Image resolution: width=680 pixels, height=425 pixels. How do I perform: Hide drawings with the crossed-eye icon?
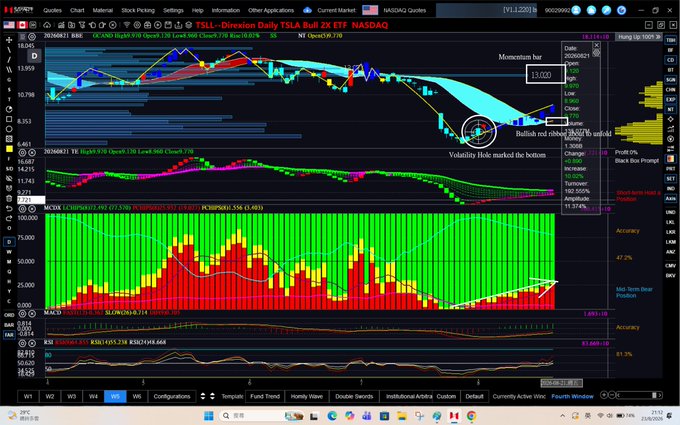click(x=9, y=179)
